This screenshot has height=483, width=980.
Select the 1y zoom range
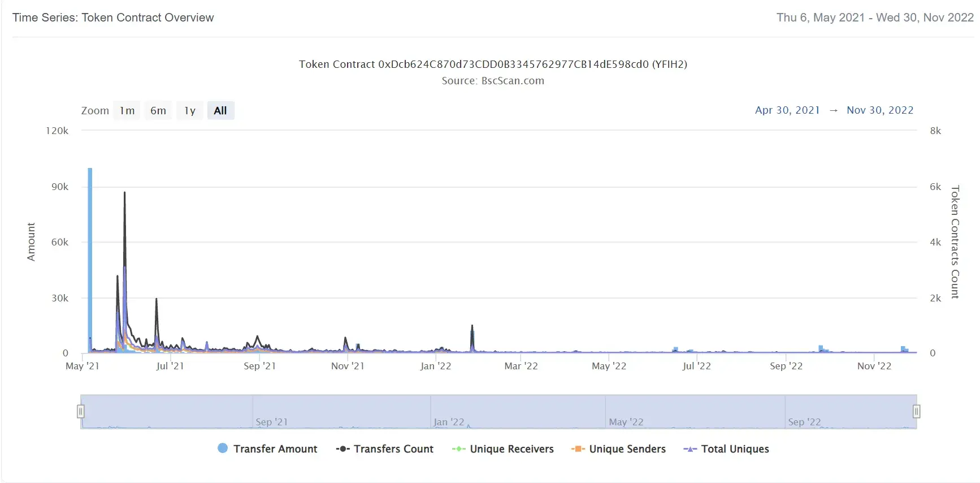coord(190,111)
